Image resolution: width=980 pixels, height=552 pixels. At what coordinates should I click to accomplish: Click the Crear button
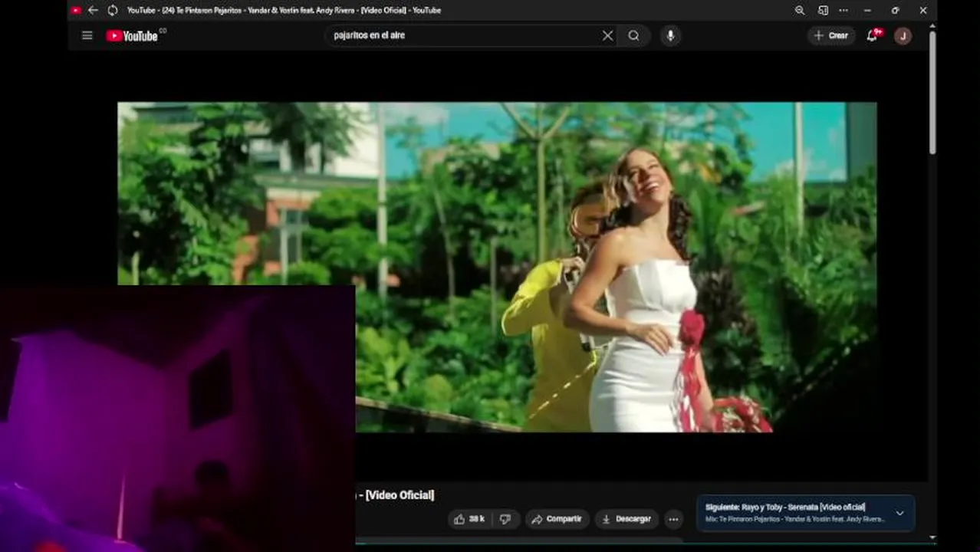pyautogui.click(x=831, y=35)
